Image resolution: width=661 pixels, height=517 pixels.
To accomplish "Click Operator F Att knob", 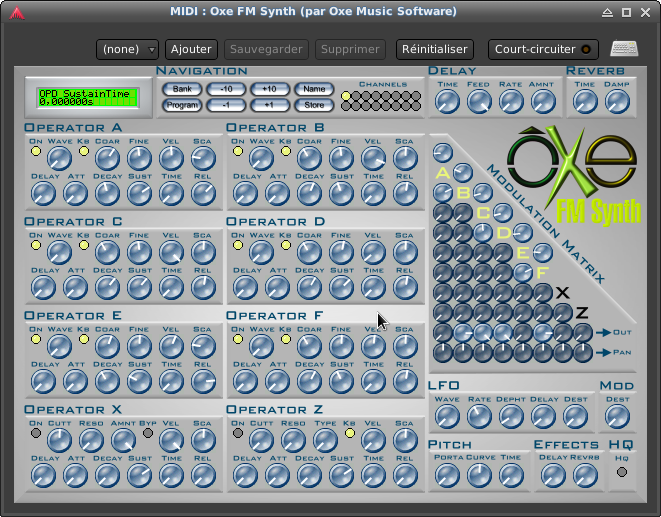I will 277,382.
